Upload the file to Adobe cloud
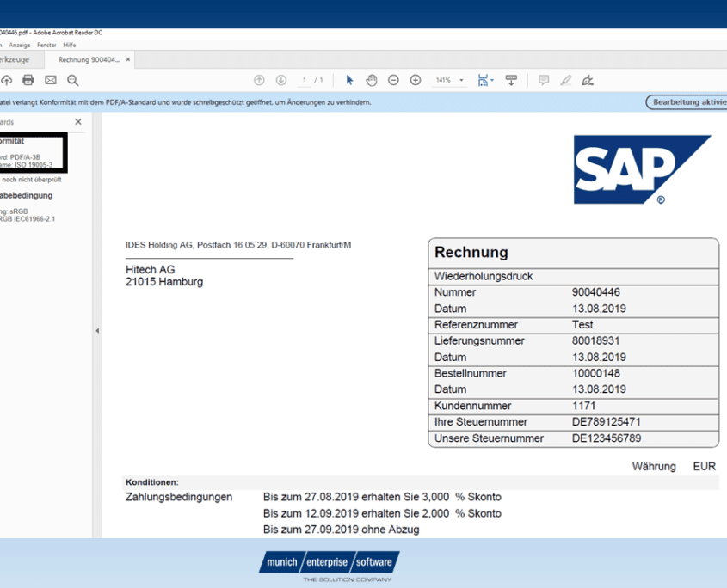The width and height of the screenshot is (727, 588). 7,80
